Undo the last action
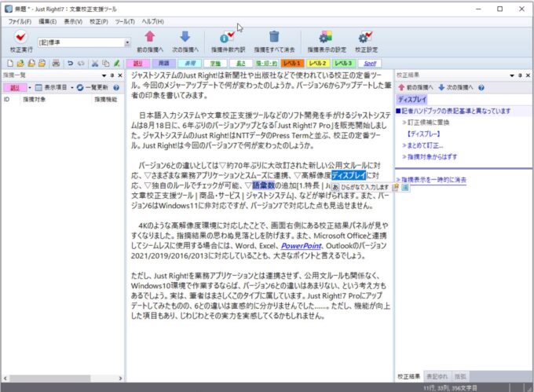The image size is (534, 392). click(x=70, y=64)
